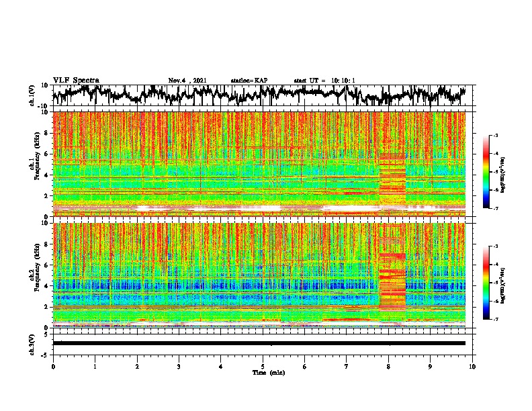Click the log(PSD) unit label beside ch.1 colorbar
532x411 pixels.
(503, 174)
